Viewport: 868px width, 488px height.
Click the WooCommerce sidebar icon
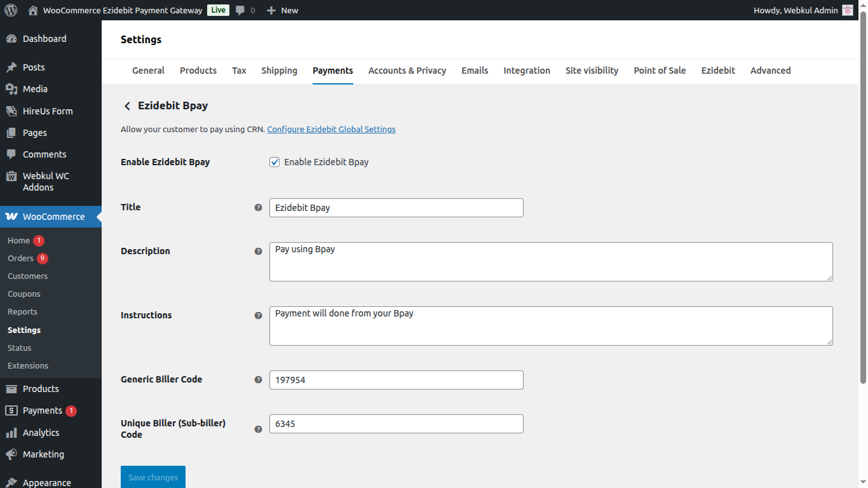[11, 216]
